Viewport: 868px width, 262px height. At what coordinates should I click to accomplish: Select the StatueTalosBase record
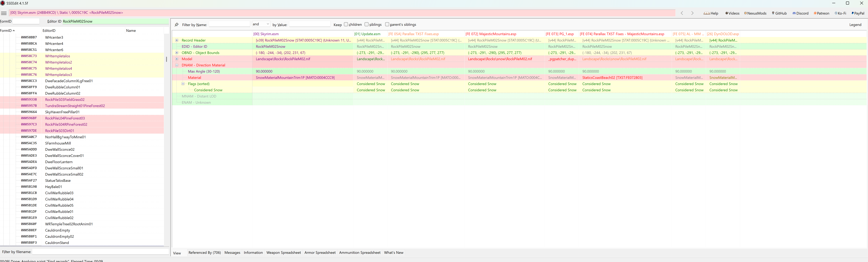coord(58,180)
